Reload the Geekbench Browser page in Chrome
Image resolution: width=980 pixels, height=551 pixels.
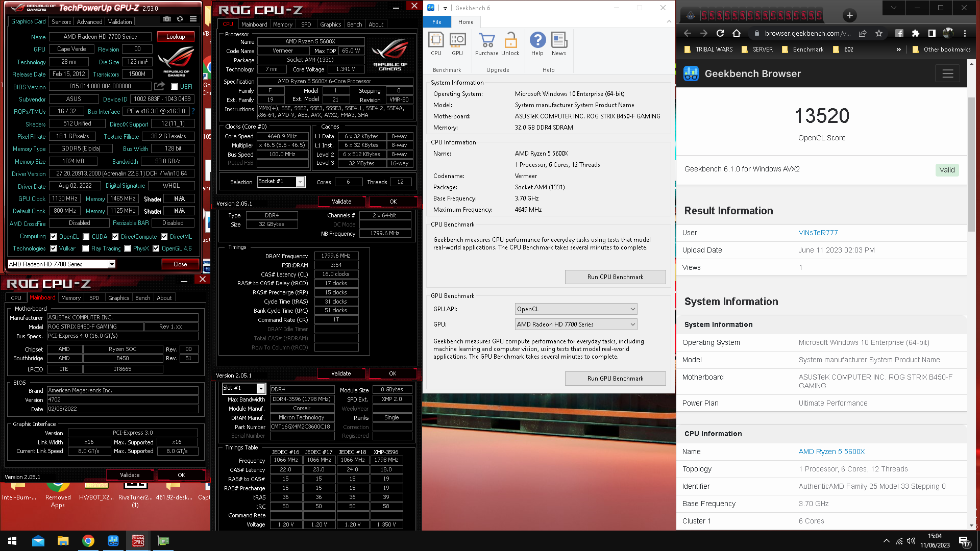click(720, 33)
